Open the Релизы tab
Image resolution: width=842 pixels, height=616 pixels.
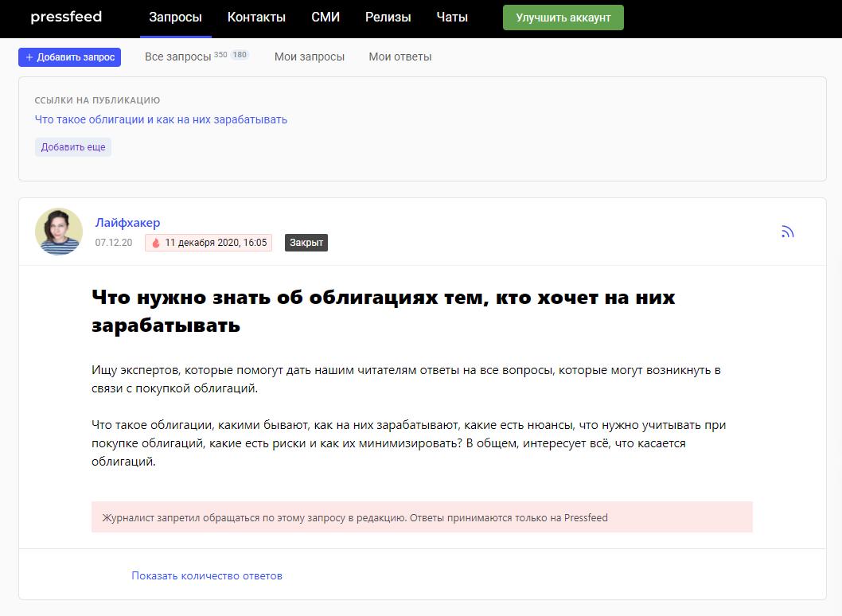pos(388,18)
